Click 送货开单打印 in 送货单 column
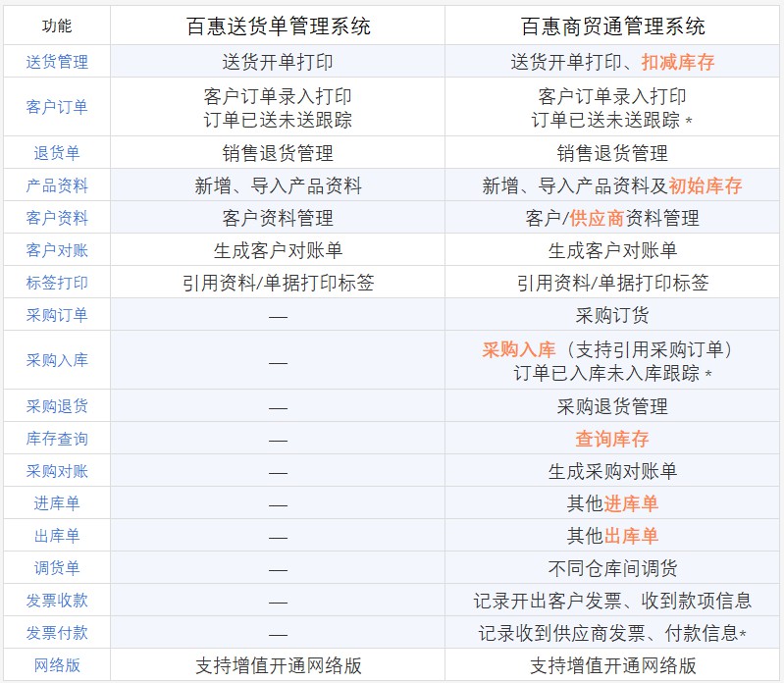Viewport: 784px width, 683px height. coord(278,62)
